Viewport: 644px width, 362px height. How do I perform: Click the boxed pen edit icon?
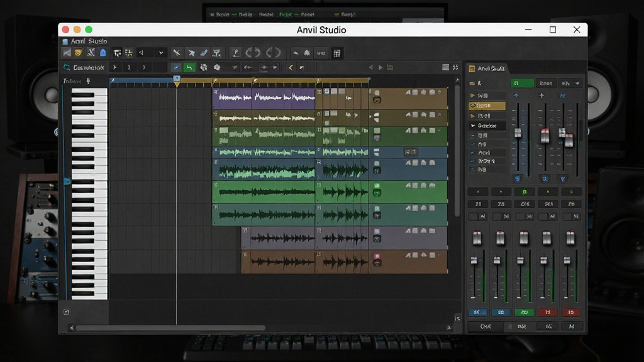235,53
